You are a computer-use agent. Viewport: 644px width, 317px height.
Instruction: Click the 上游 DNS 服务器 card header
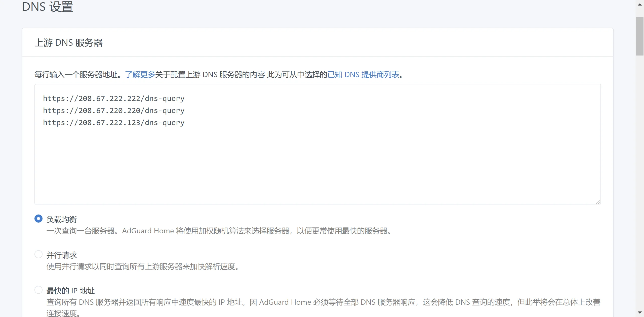pyautogui.click(x=68, y=42)
